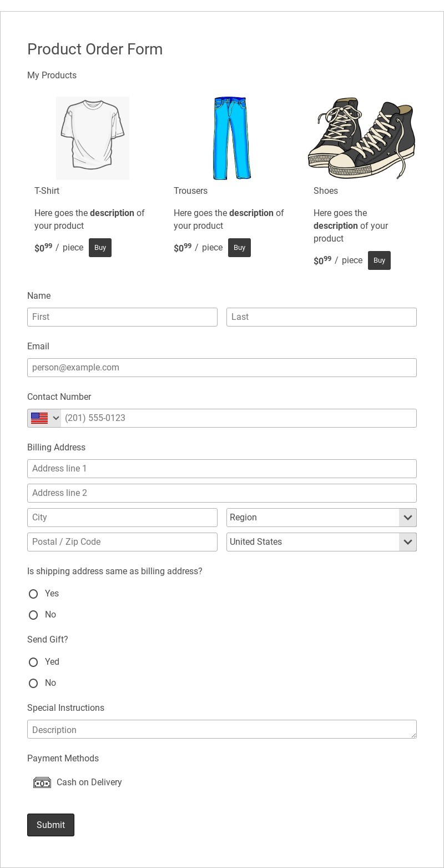Image resolution: width=444 pixels, height=868 pixels.
Task: Focus the First name field
Action: pyautogui.click(x=122, y=317)
